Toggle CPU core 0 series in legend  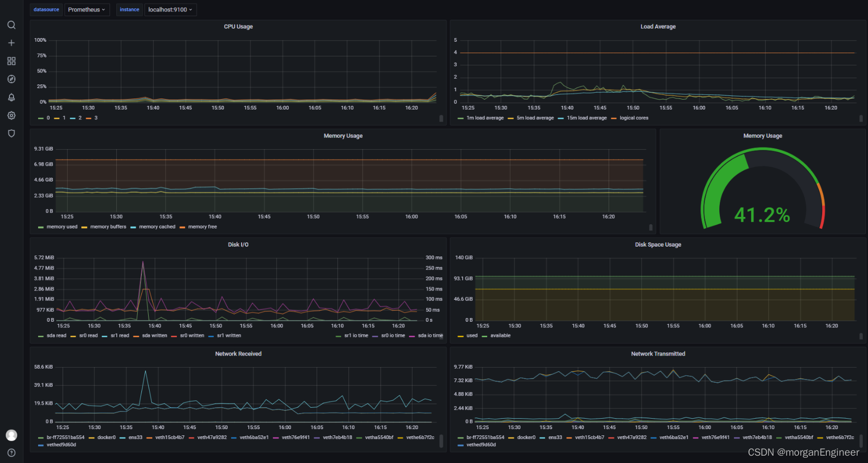click(x=48, y=118)
